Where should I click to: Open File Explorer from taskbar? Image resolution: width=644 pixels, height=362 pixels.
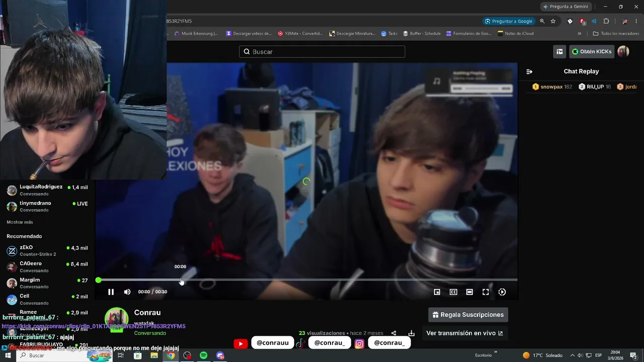[x=154, y=355]
